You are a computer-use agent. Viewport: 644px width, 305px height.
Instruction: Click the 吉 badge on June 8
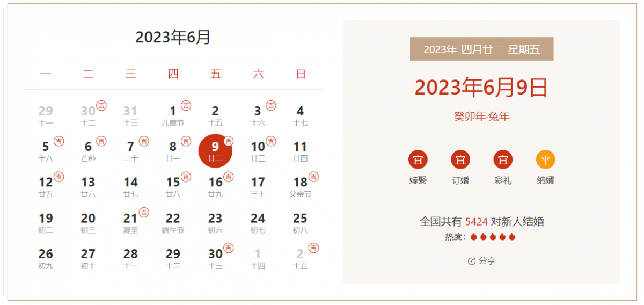(x=186, y=141)
